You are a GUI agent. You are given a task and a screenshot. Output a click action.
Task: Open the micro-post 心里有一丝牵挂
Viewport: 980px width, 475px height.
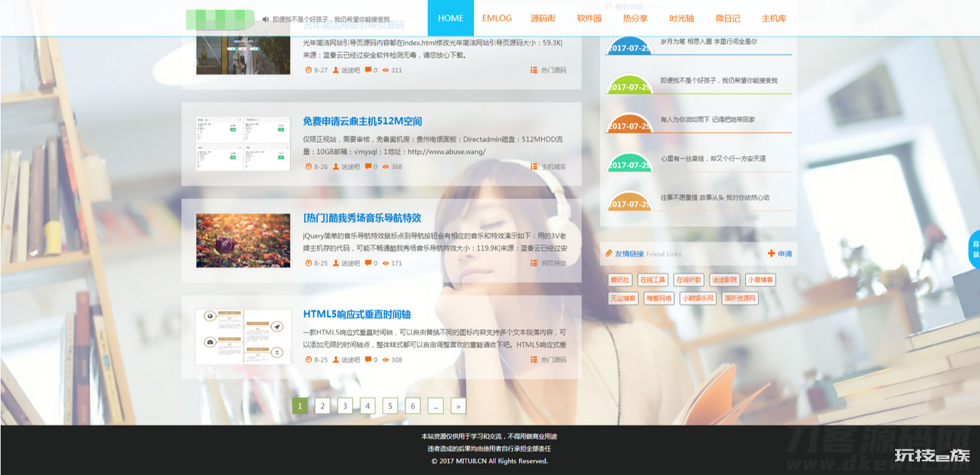coord(713,159)
